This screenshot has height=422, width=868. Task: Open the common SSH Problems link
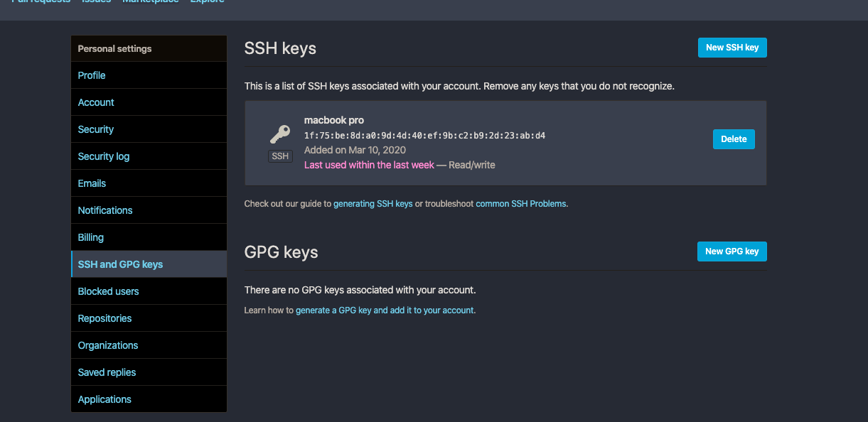click(x=521, y=204)
